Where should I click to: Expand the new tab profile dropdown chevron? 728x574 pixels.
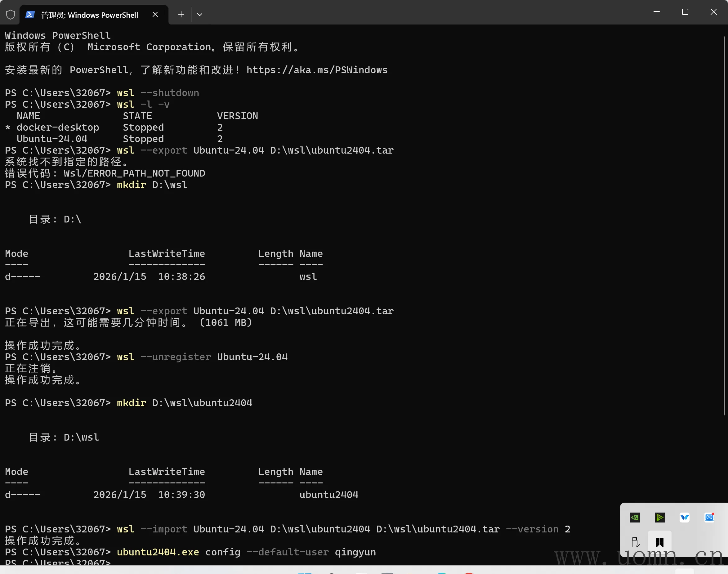click(x=199, y=15)
